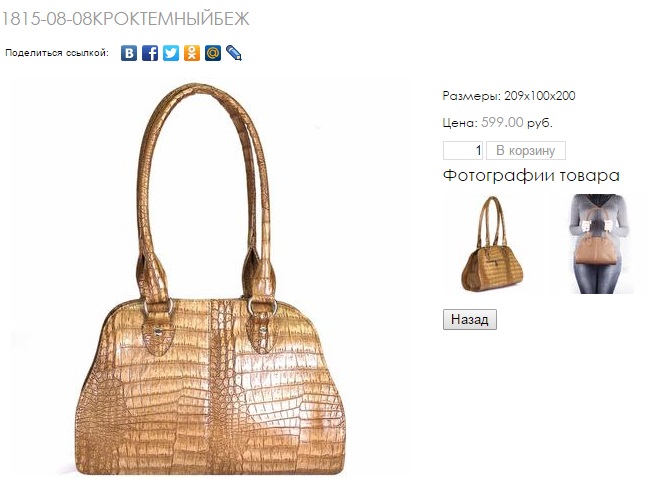Image resolution: width=660 pixels, height=491 pixels.
Task: Share through the Mail.ru @ icon
Action: pyautogui.click(x=213, y=53)
